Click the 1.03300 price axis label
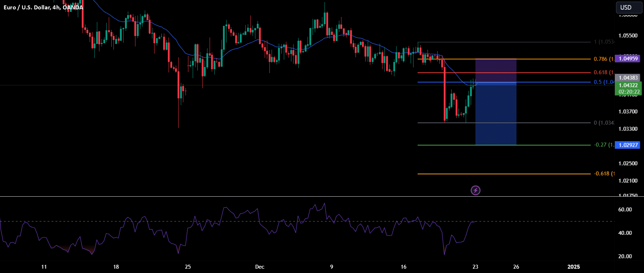644x273 pixels. [628, 129]
